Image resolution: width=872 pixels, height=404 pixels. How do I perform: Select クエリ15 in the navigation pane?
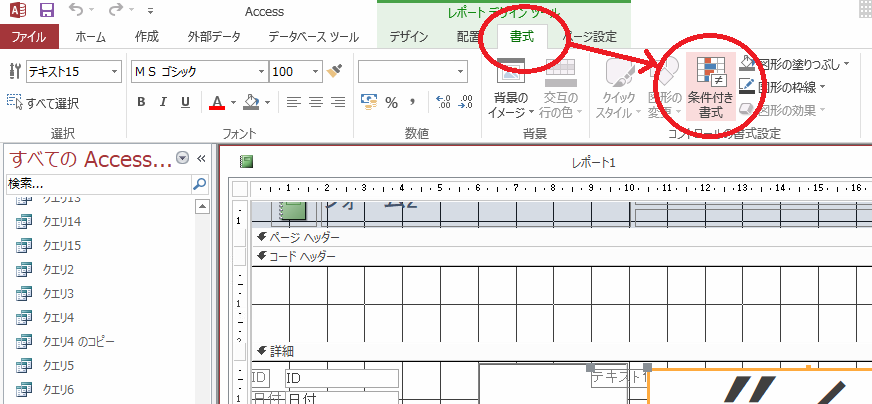(x=62, y=245)
